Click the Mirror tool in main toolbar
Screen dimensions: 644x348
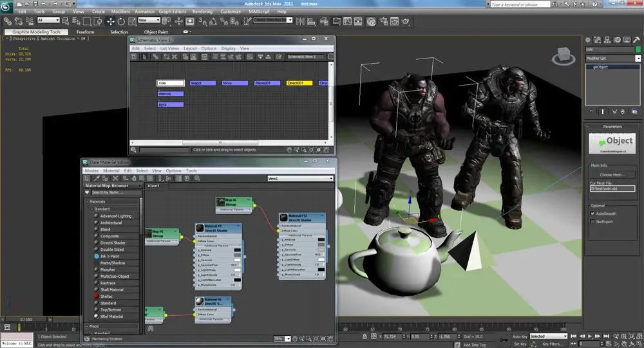click(300, 21)
